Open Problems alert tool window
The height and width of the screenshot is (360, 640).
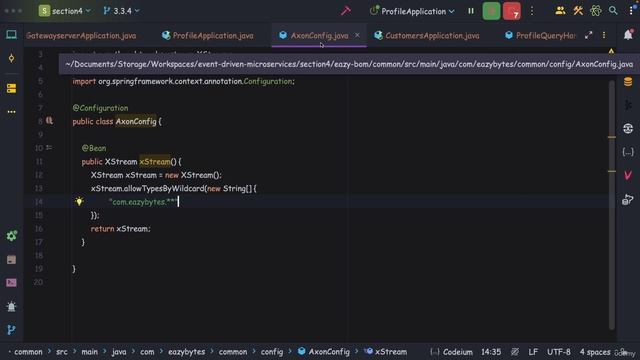11,307
